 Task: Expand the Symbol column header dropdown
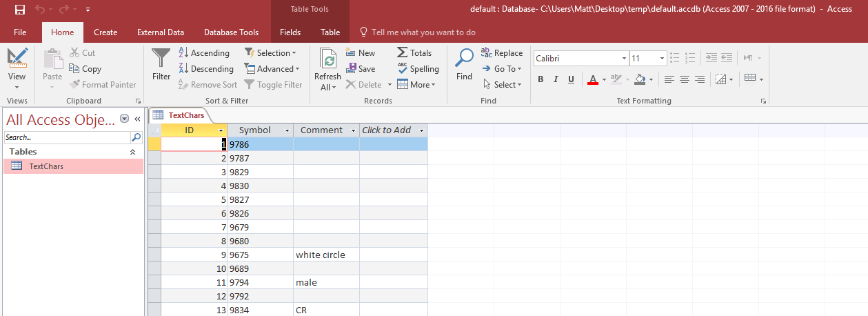(x=287, y=130)
